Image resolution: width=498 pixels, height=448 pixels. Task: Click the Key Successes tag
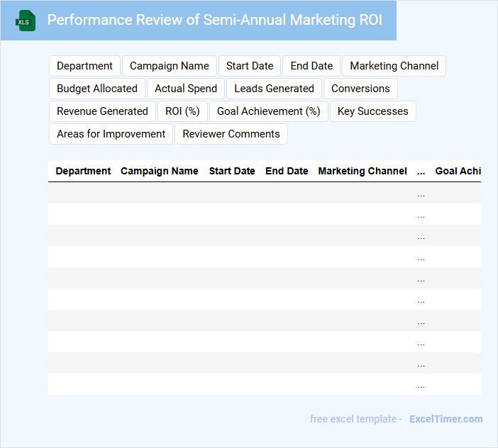pyautogui.click(x=372, y=111)
